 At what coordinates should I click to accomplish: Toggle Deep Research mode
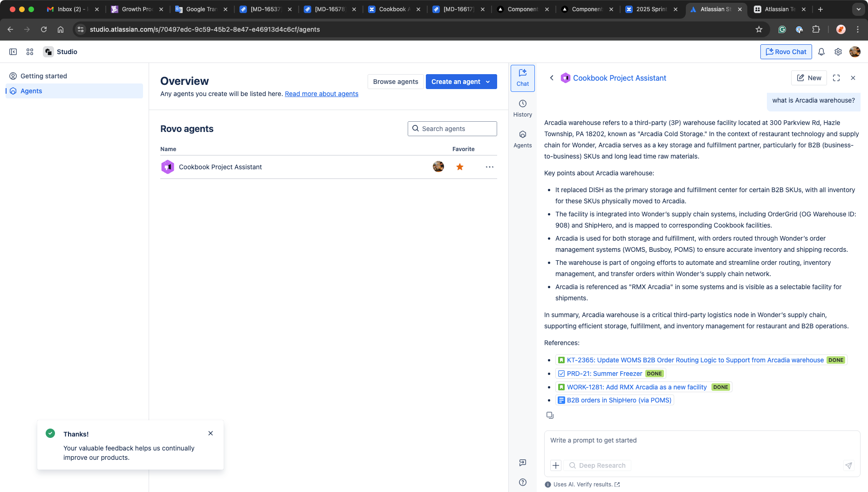pos(597,465)
